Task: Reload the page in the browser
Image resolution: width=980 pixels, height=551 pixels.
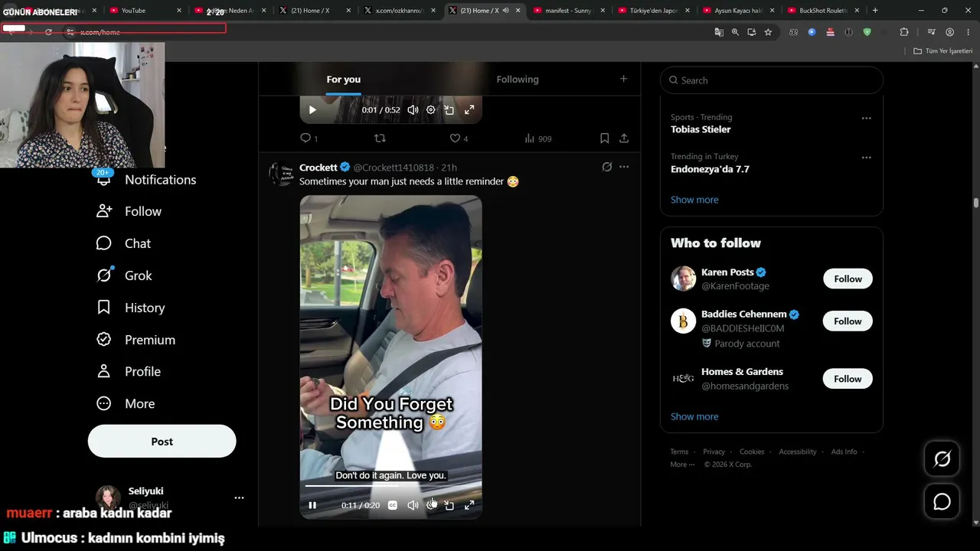Action: [48, 32]
